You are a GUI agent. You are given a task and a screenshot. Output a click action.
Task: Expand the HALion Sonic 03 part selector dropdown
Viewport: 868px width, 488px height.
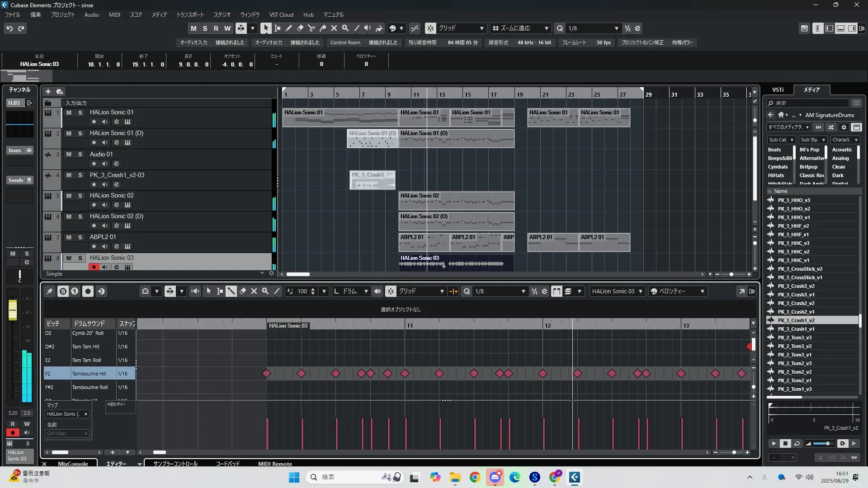(640, 291)
